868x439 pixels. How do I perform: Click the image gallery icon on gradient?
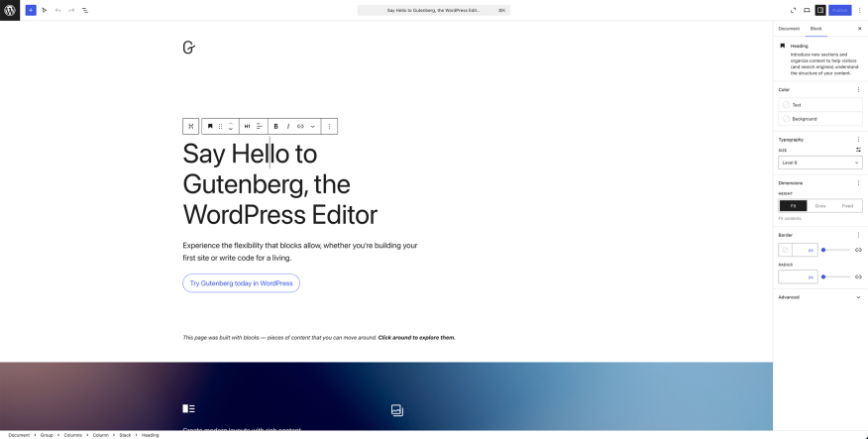click(397, 410)
